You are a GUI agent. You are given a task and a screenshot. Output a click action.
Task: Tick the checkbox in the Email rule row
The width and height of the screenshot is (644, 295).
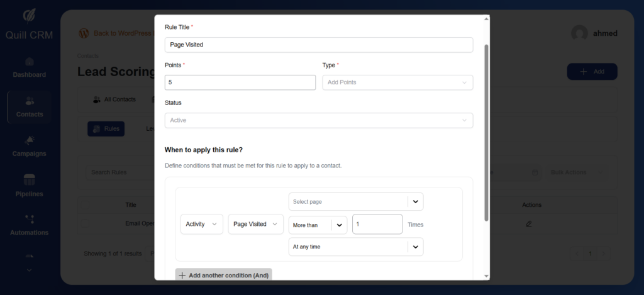[84, 223]
